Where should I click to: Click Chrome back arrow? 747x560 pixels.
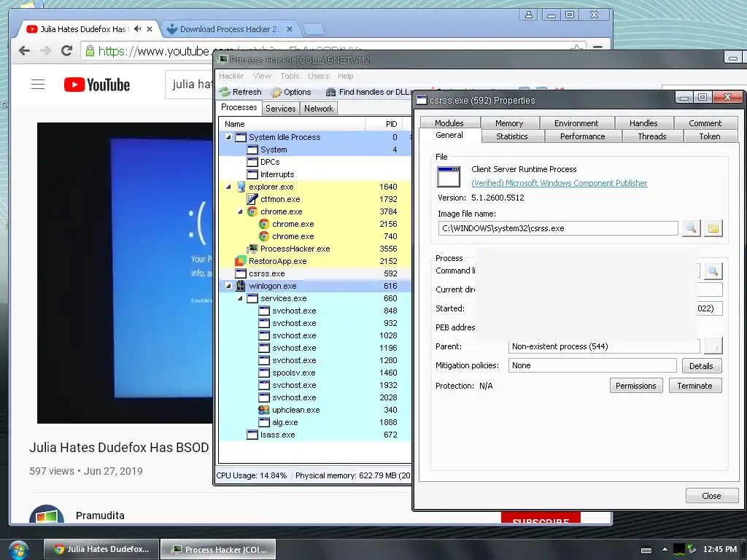(24, 50)
